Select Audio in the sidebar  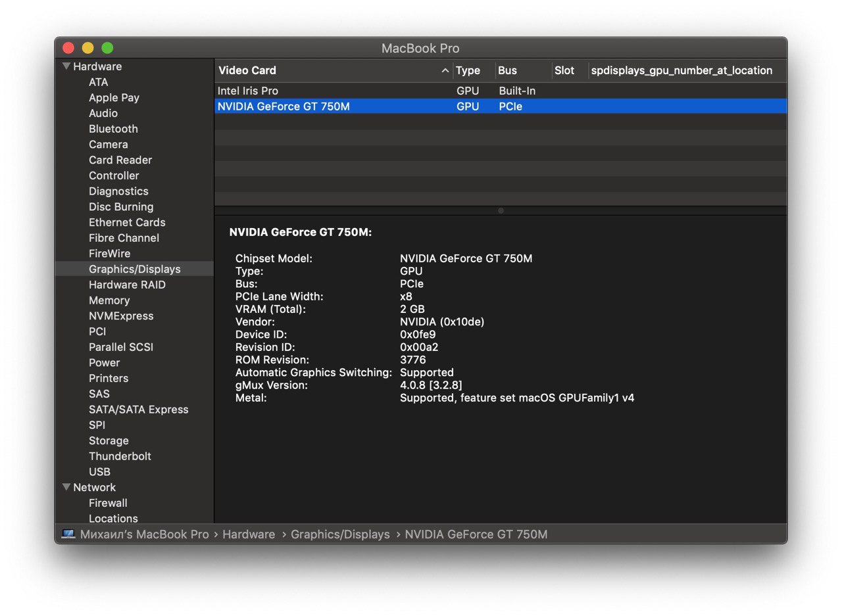[103, 113]
